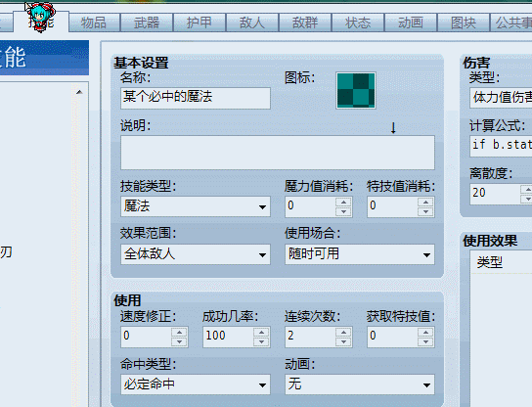532x407 pixels.
Task: Click the 成功几率 value field showing 100
Action: 228,337
